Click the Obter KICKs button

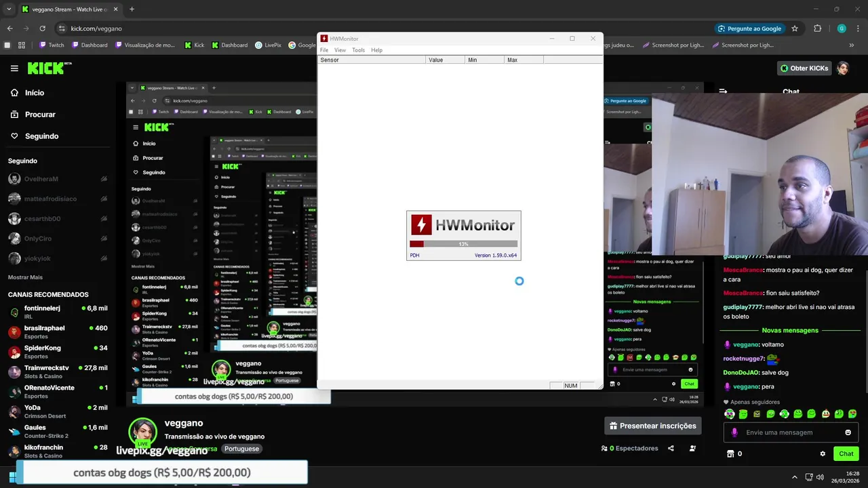[804, 68]
